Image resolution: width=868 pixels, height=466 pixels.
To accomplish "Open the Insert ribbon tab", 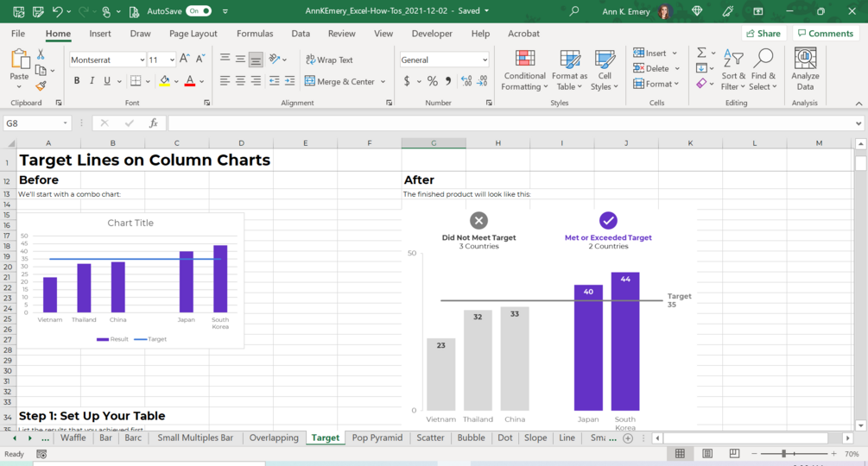I will click(x=100, y=34).
